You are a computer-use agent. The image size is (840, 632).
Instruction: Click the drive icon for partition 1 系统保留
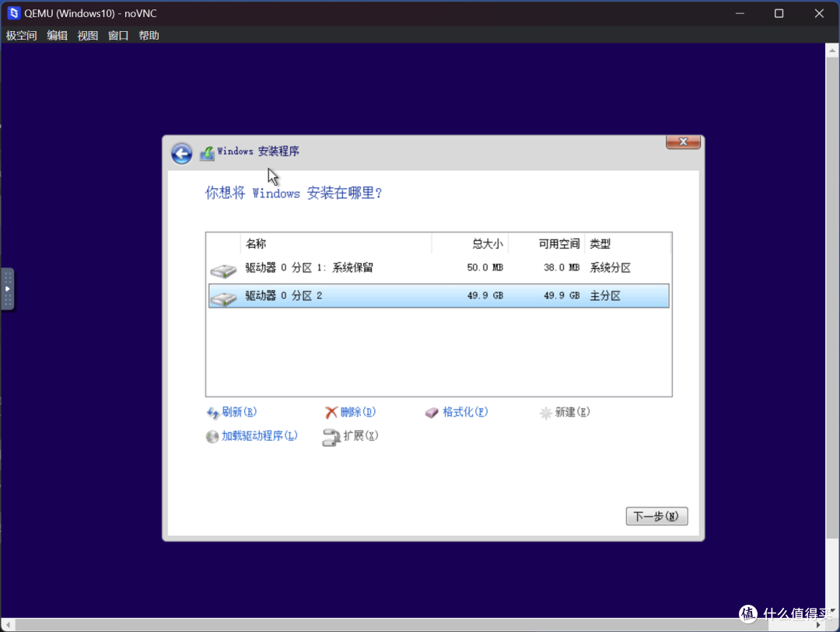[223, 270]
